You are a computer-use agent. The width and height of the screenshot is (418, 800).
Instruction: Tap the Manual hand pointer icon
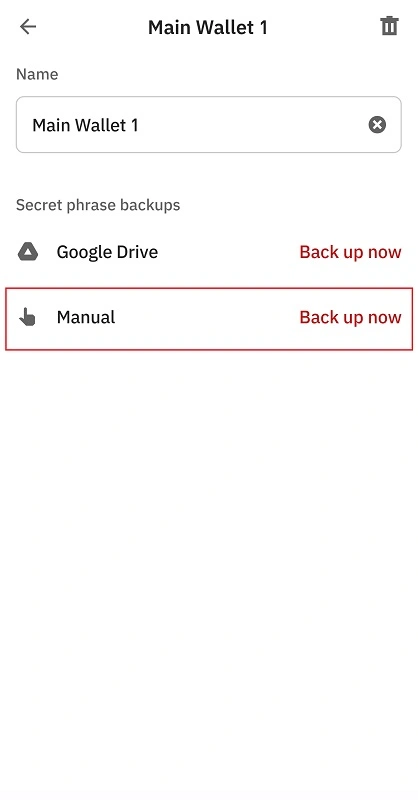[x=28, y=317]
